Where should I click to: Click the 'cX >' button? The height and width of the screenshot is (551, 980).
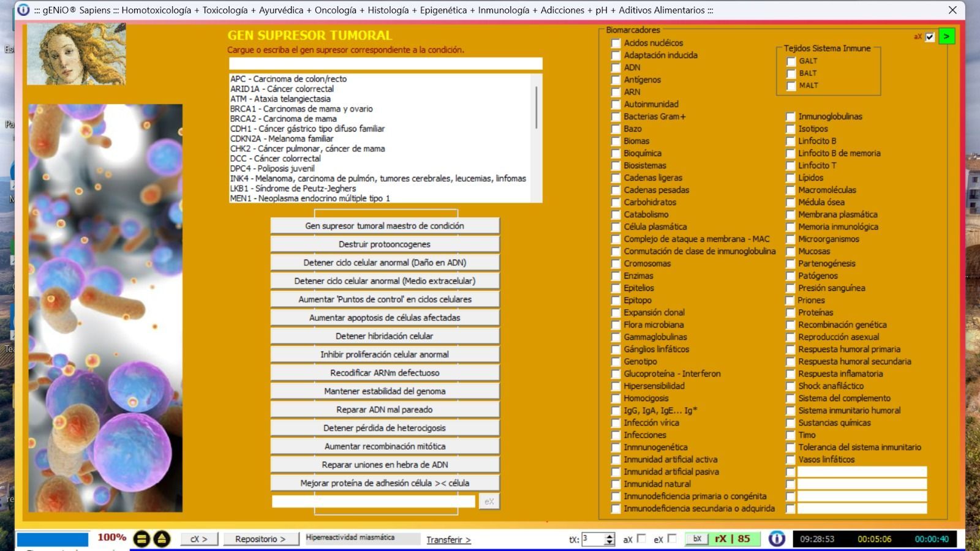[x=199, y=539]
